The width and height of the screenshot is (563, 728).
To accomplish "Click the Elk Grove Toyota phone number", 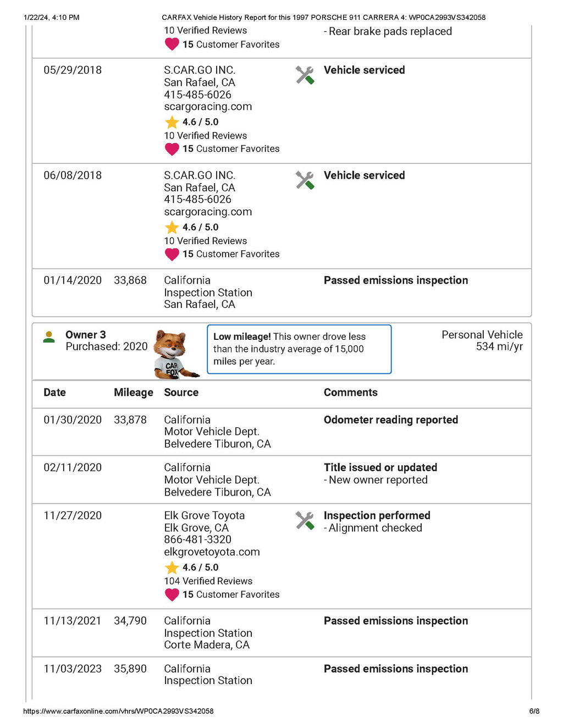I will click(x=197, y=539).
